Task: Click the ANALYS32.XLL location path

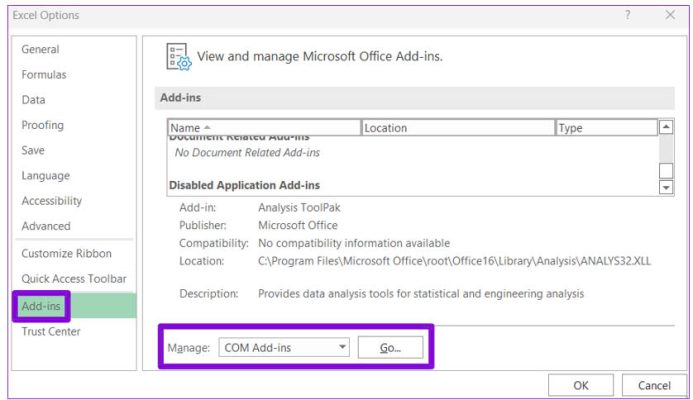Action: (x=454, y=261)
